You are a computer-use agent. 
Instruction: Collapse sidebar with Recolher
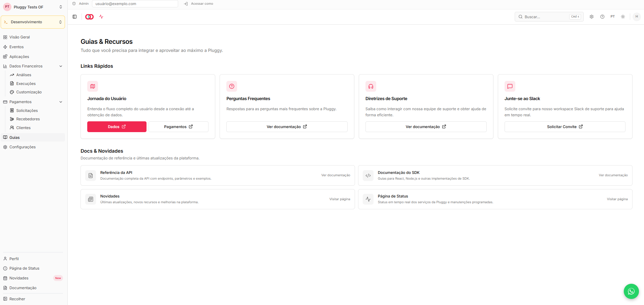point(33,299)
